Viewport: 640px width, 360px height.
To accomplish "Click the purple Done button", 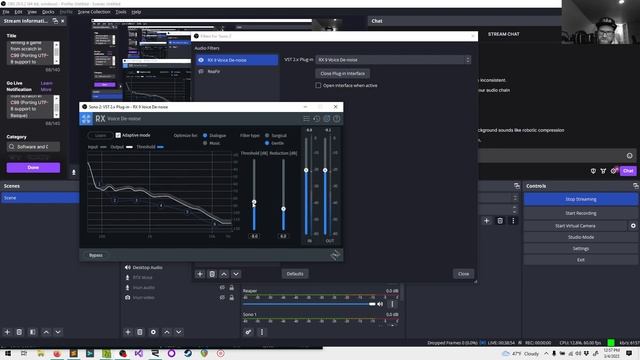I will [x=33, y=167].
